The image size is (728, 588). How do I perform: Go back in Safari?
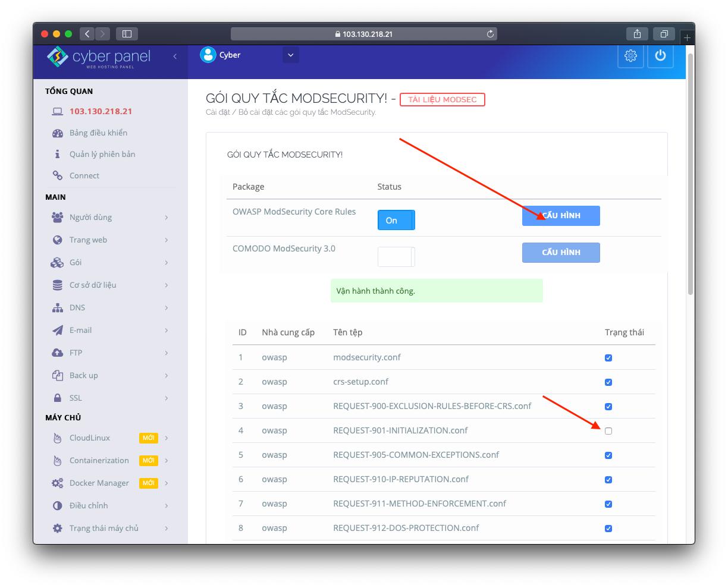click(88, 34)
